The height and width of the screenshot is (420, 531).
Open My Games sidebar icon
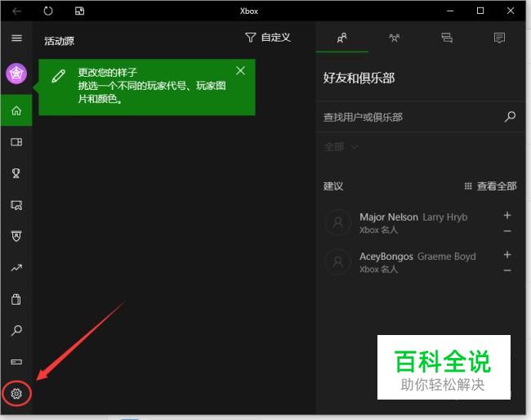click(x=16, y=141)
